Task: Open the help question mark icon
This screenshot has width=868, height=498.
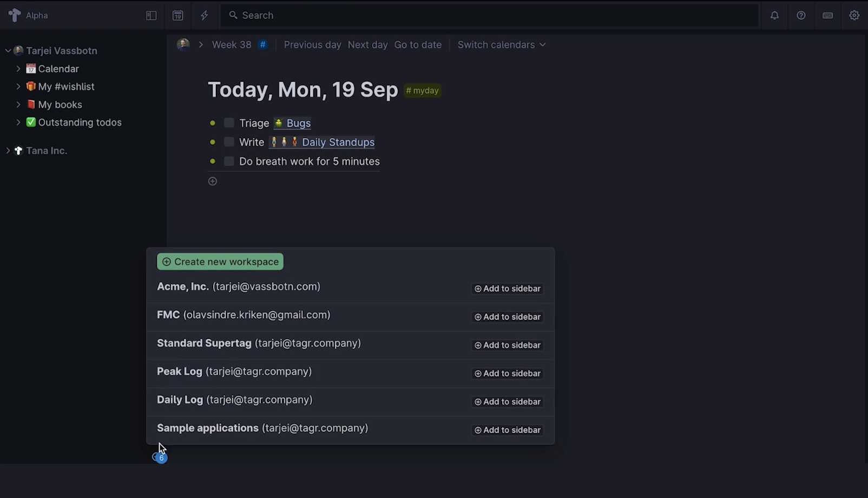Action: pyautogui.click(x=801, y=15)
